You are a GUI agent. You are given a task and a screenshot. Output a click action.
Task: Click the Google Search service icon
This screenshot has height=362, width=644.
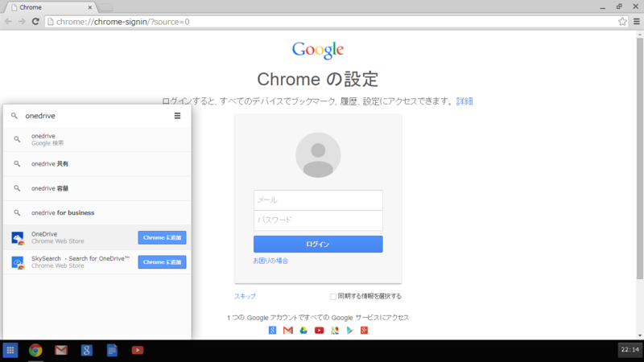[x=272, y=330]
